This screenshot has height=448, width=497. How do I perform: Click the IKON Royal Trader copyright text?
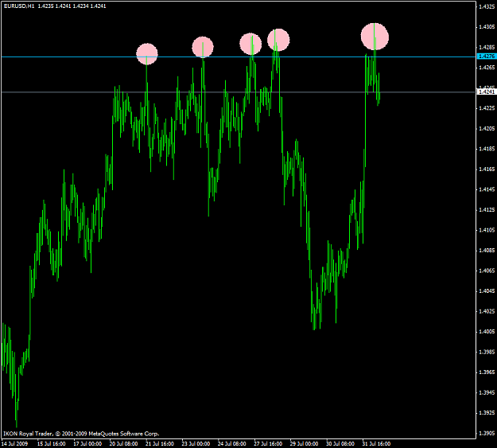(x=81, y=434)
